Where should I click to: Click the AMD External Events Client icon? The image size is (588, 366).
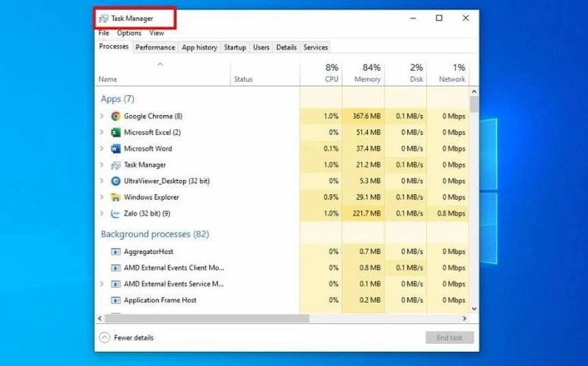[115, 268]
